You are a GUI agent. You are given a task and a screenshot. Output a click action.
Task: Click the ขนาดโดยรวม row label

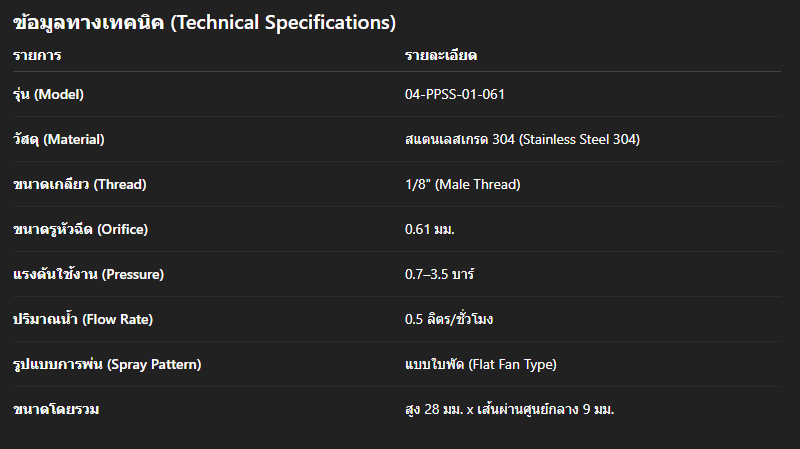(x=59, y=409)
